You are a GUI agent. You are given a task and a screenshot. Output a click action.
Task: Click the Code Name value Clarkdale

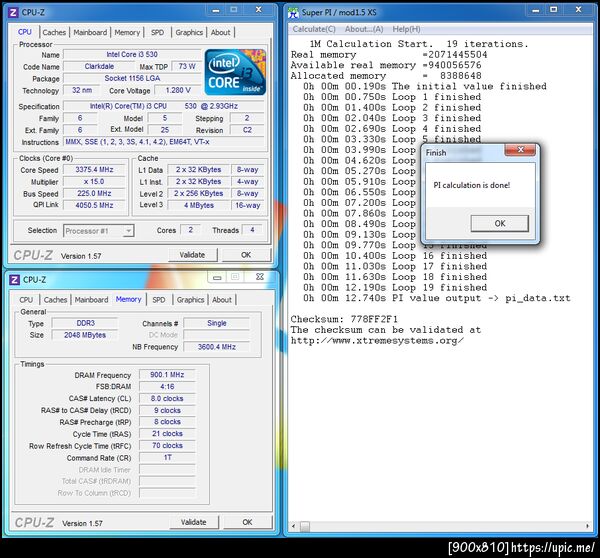click(99, 66)
